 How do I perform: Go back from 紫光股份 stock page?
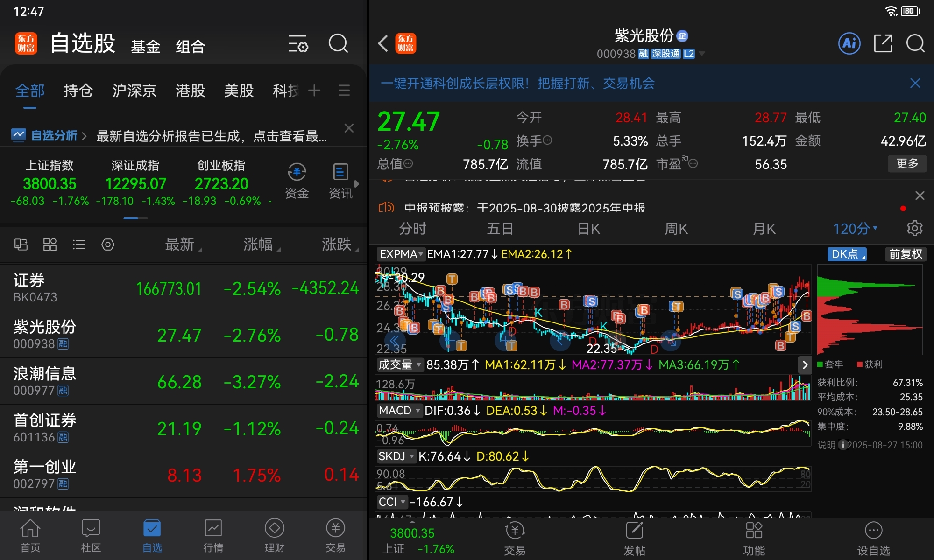click(383, 43)
